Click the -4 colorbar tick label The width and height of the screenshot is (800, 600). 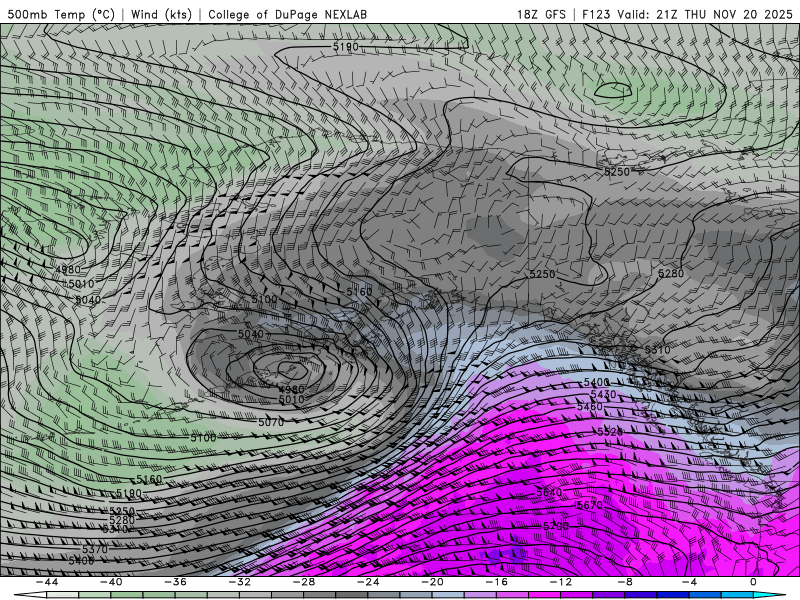(x=689, y=582)
